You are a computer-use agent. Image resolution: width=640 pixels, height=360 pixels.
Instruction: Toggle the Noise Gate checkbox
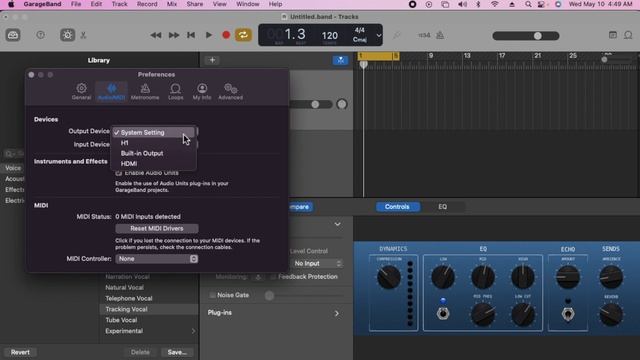pyautogui.click(x=212, y=295)
